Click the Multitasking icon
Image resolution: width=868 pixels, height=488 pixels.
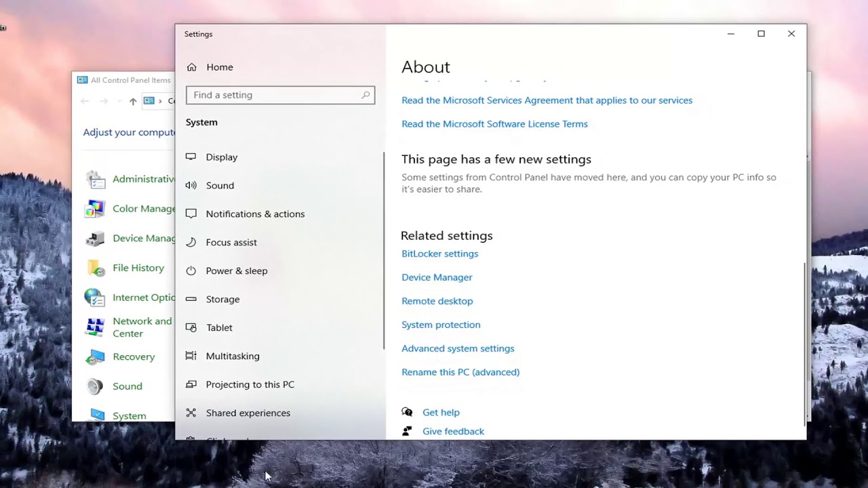click(191, 356)
